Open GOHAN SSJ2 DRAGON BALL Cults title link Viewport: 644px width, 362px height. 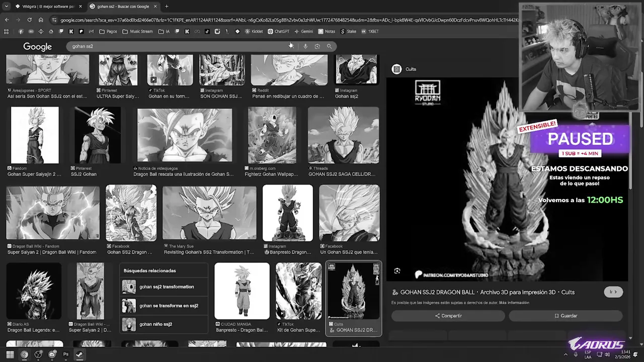[488, 292]
